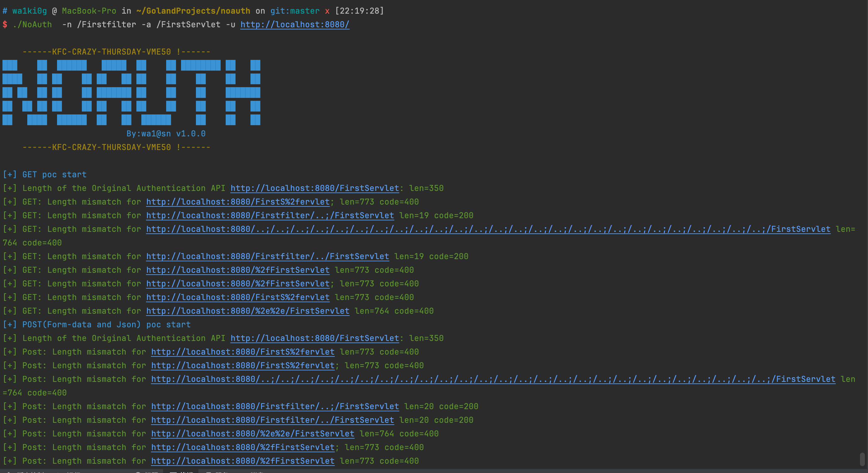The width and height of the screenshot is (868, 473).
Task: Open the Post FirstS%2fervlet link followed by semicolon
Action: (x=243, y=365)
